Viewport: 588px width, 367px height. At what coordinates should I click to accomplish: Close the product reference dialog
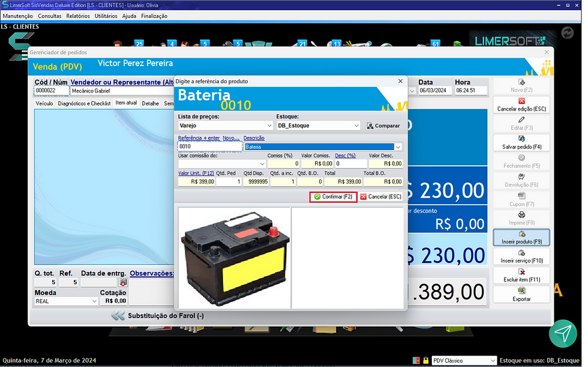point(400,81)
